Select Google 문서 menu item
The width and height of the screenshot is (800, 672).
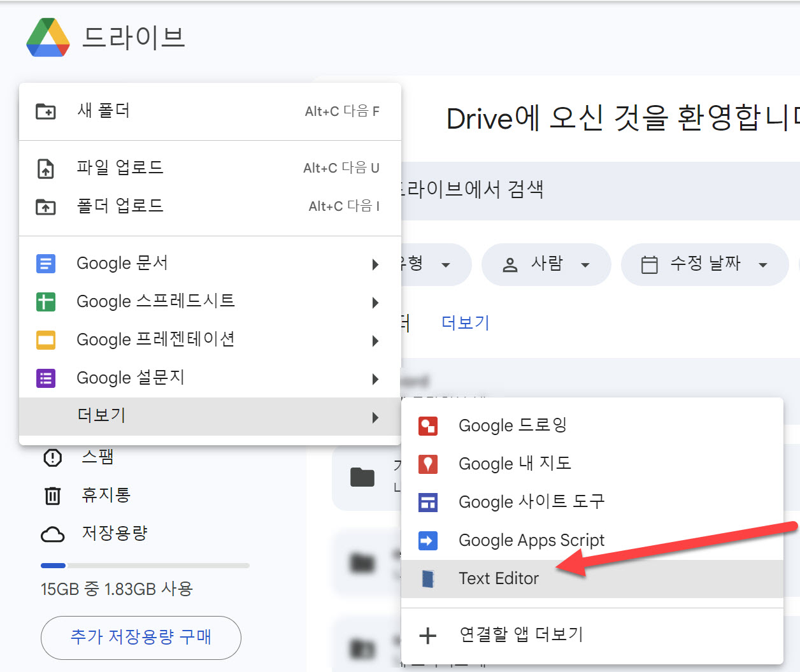[210, 264]
